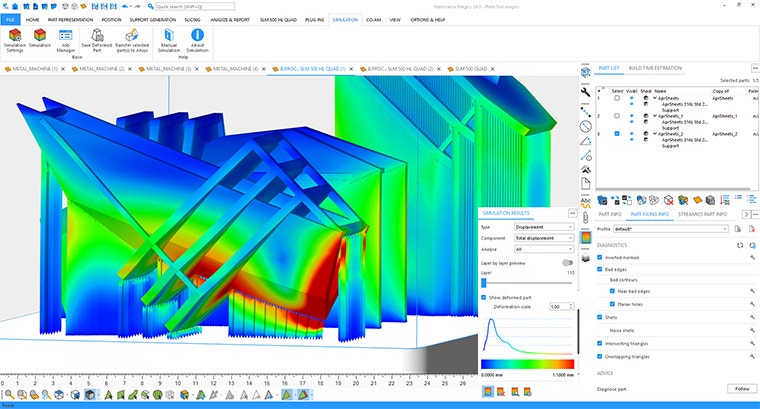Open the SUPPORT GENERATION ribbon tab

coord(153,20)
